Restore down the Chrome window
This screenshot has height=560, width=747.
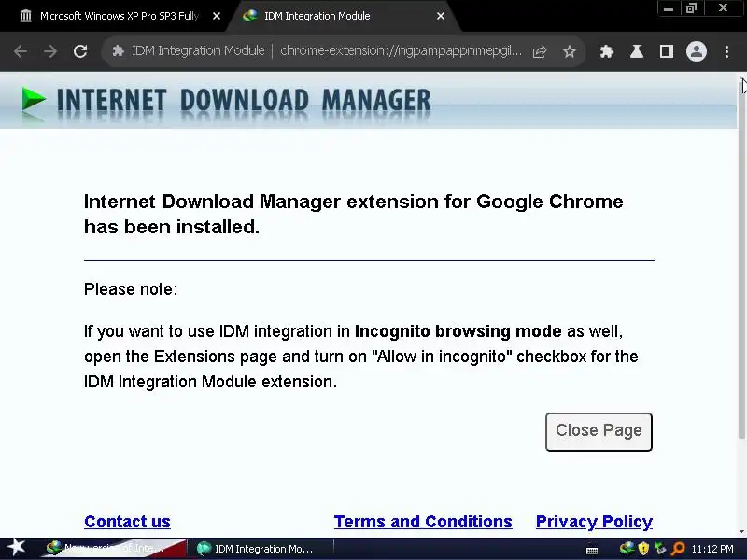tap(691, 8)
